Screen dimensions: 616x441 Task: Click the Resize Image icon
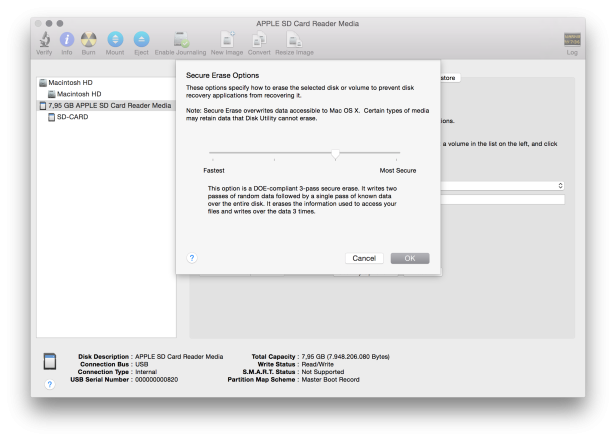(294, 40)
